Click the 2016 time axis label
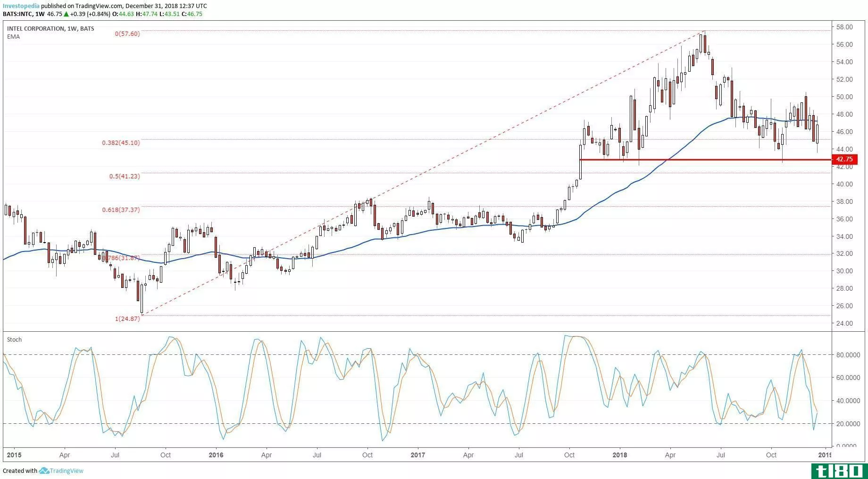 click(x=216, y=455)
